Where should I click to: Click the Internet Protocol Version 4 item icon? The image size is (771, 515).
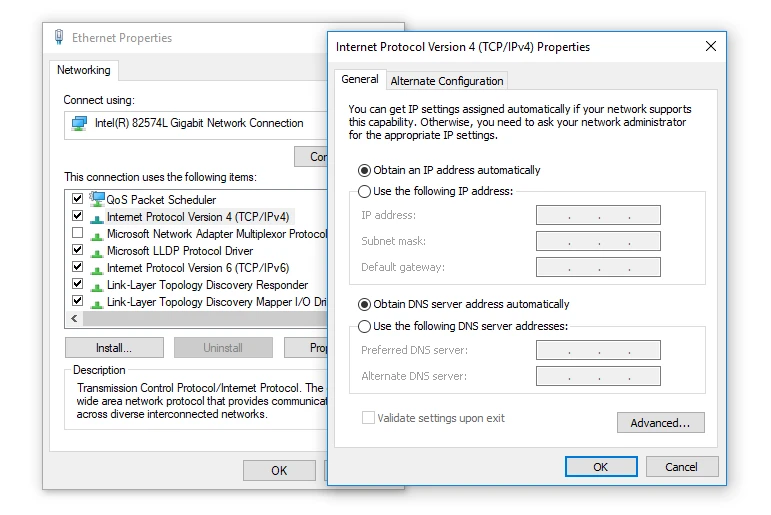pyautogui.click(x=96, y=217)
